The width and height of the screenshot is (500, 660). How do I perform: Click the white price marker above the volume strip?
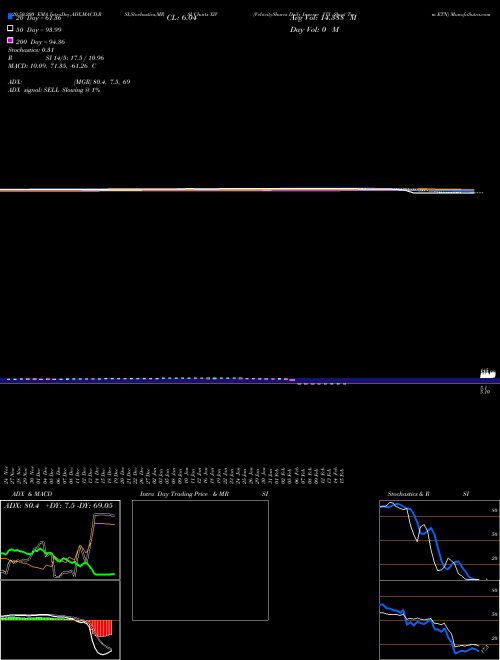pos(487,373)
